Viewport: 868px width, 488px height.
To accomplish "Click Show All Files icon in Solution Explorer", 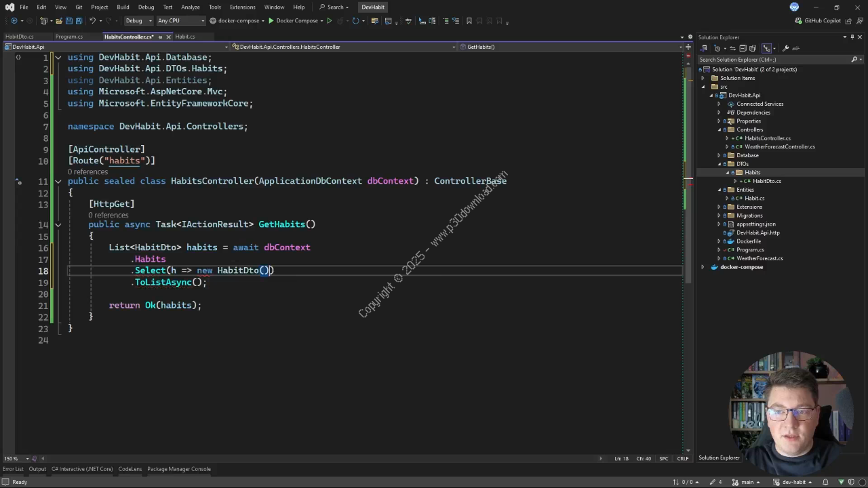I will [x=753, y=48].
